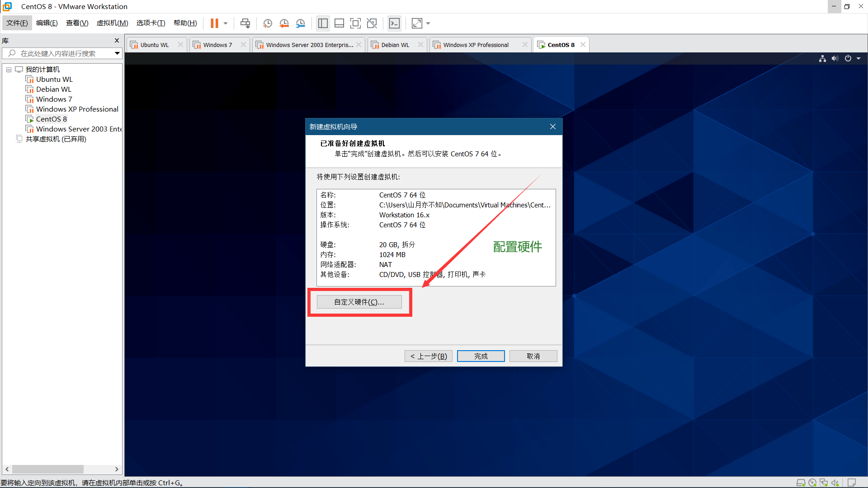Open the stretch display dropdown arrow
Image resolution: width=868 pixels, height=488 pixels.
428,23
